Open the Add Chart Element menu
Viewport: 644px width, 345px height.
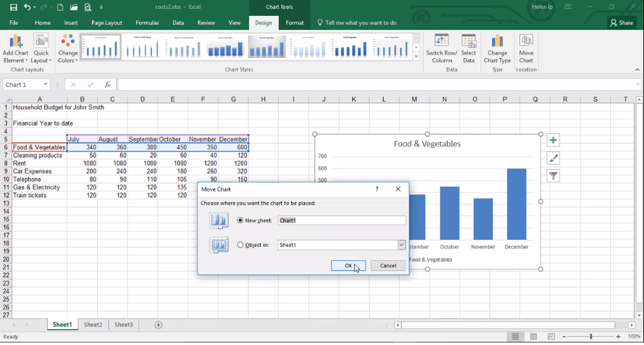point(15,49)
